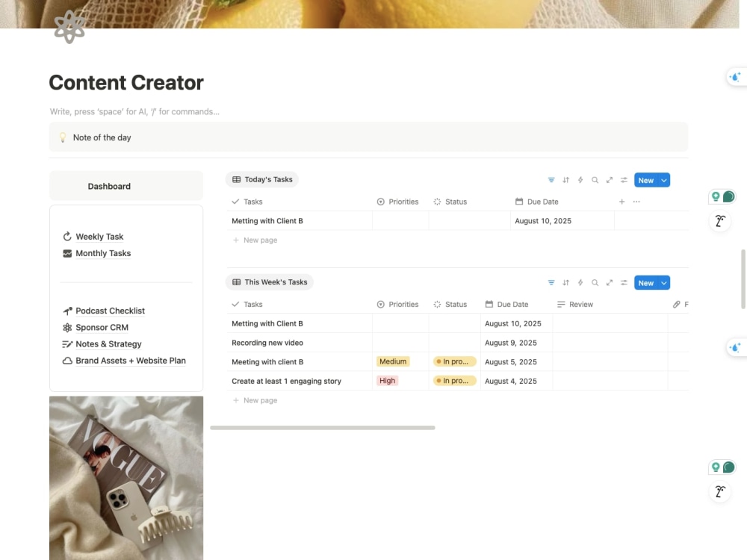
Task: Open filter icon in This Week's Tasks toolbar
Action: 551,283
